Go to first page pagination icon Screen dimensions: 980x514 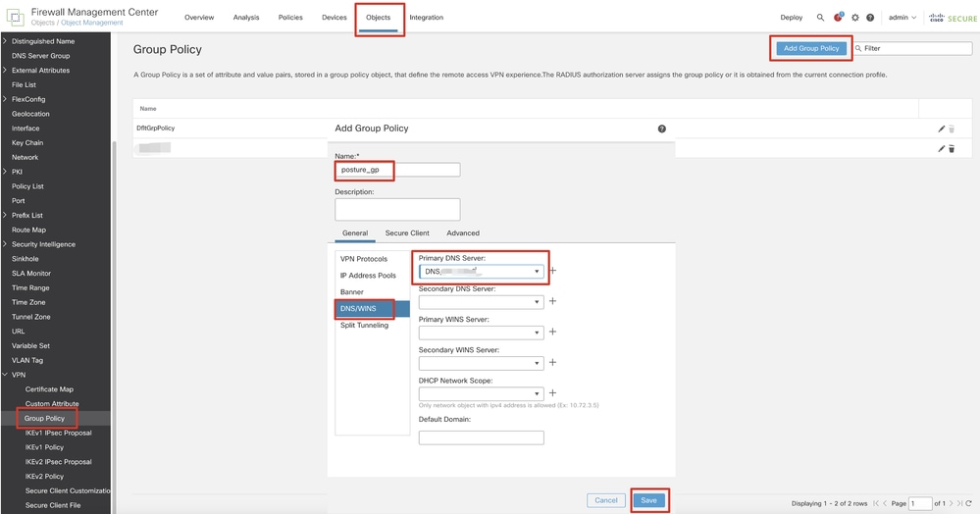coord(876,503)
